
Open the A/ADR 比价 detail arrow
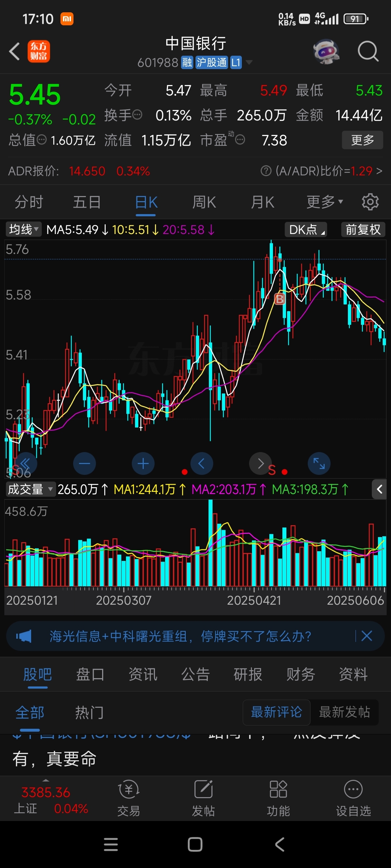379,171
